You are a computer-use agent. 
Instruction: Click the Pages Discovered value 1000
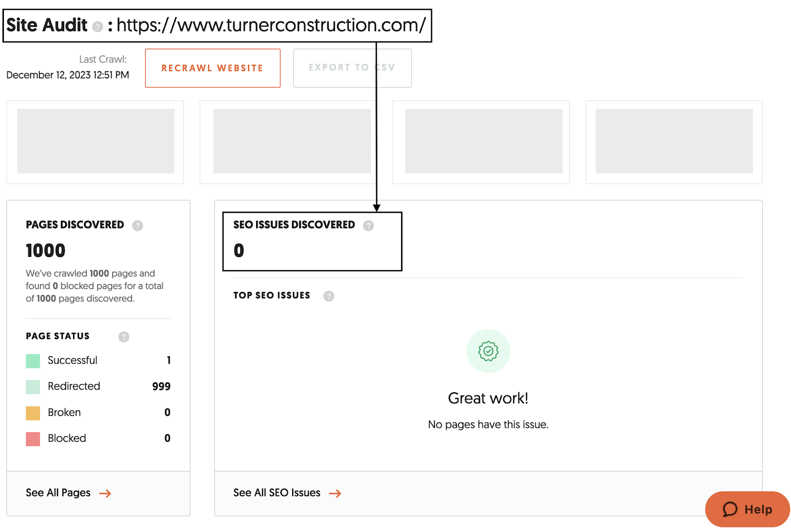(45, 251)
